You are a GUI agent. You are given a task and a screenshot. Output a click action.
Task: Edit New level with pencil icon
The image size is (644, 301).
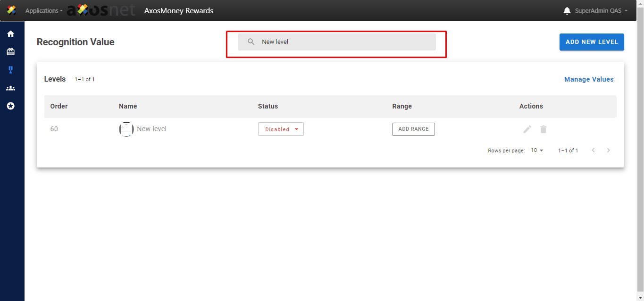(x=527, y=129)
